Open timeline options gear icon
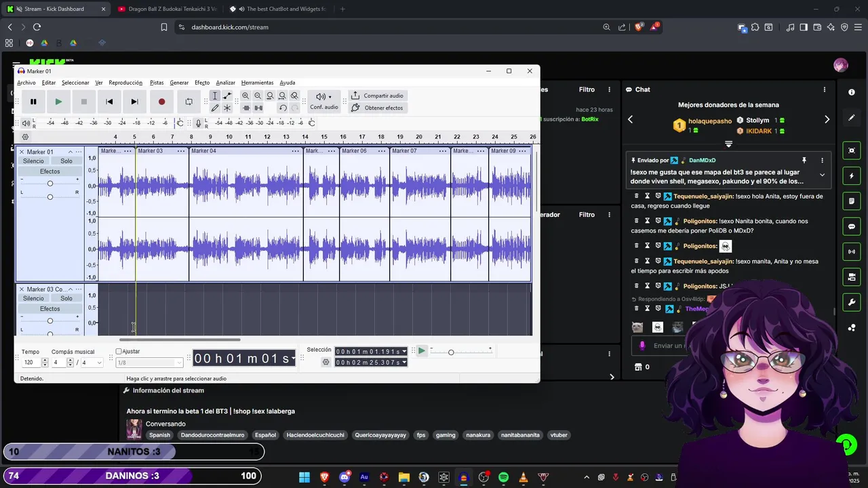The height and width of the screenshot is (488, 868). (25, 137)
